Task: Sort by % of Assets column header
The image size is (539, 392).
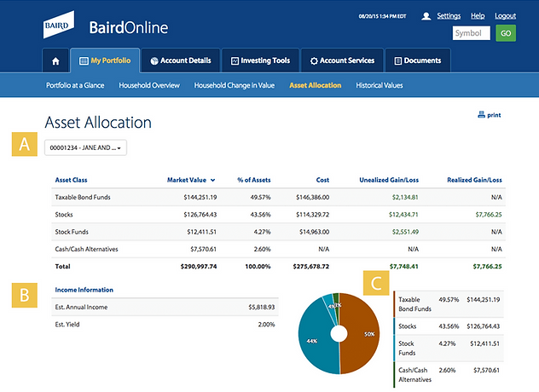Action: click(254, 180)
